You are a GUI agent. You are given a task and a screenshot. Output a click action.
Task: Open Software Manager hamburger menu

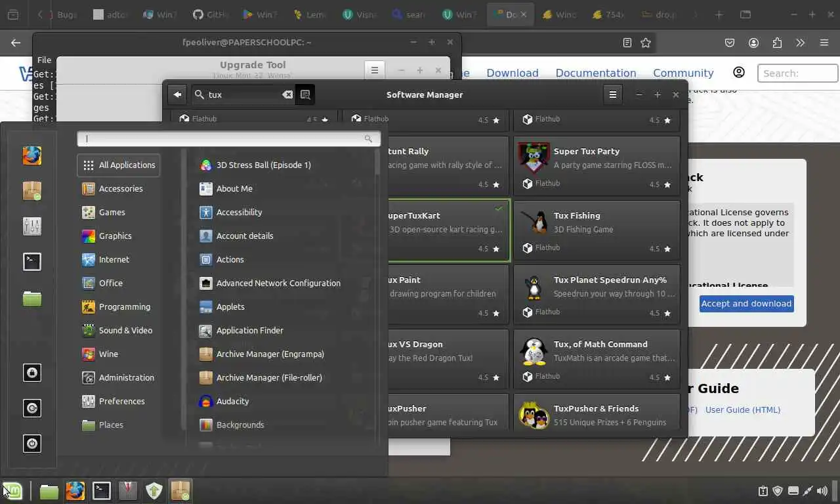pos(612,94)
